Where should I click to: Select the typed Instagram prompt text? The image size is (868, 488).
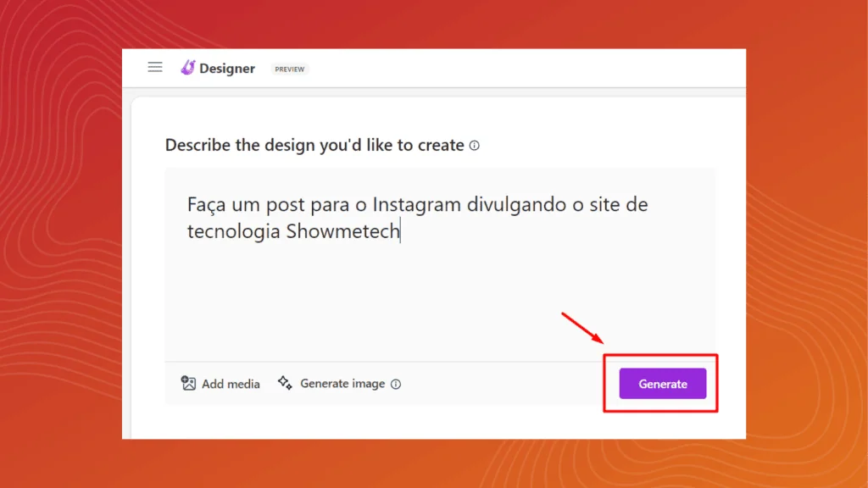[381, 216]
